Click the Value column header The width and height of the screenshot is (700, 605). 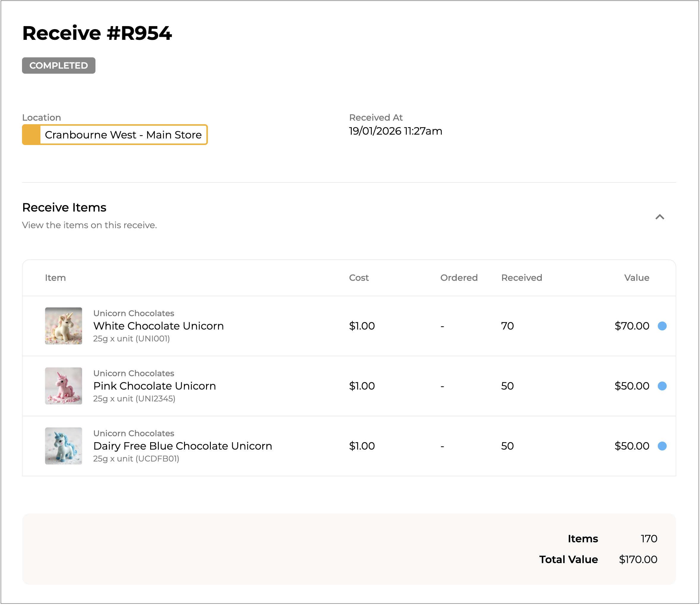point(636,278)
